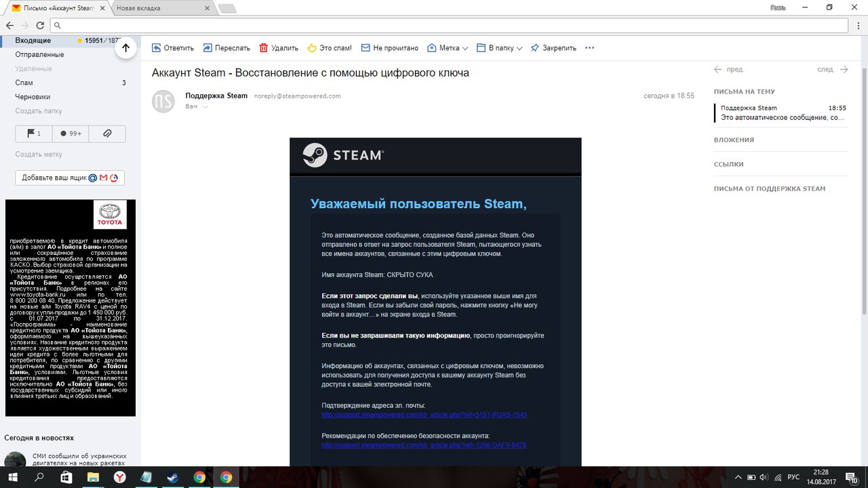Filter messages with attachments (paperclip)
This screenshot has height=488, width=868.
pos(107,134)
